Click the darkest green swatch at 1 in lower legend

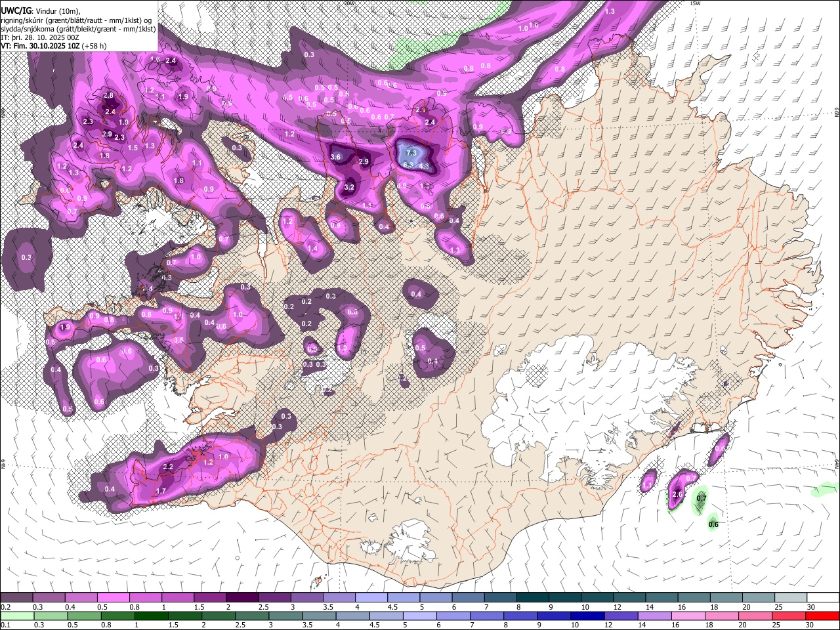(x=150, y=616)
